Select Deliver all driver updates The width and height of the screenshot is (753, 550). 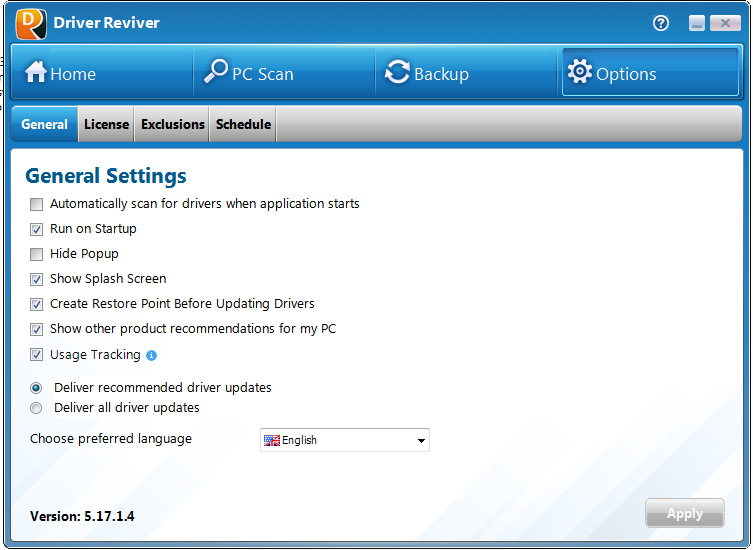[x=36, y=408]
